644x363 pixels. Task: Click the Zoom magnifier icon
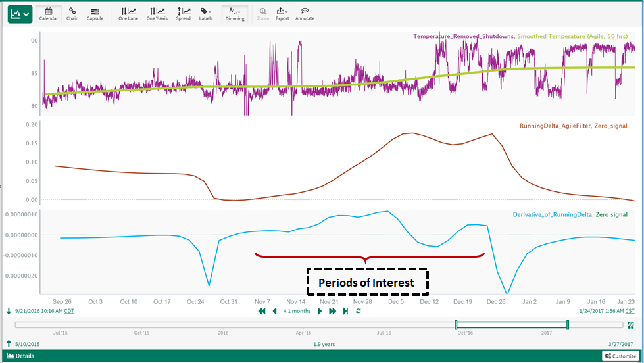[263, 14]
